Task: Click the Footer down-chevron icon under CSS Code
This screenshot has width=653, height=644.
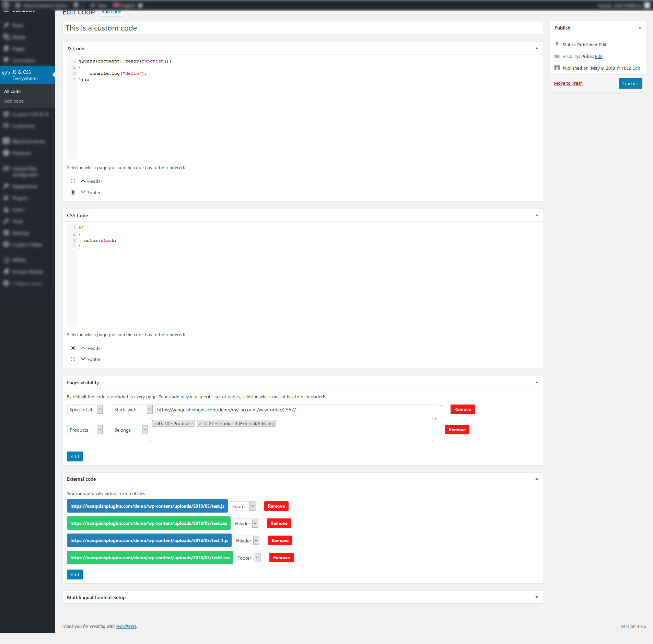Action: tap(83, 359)
